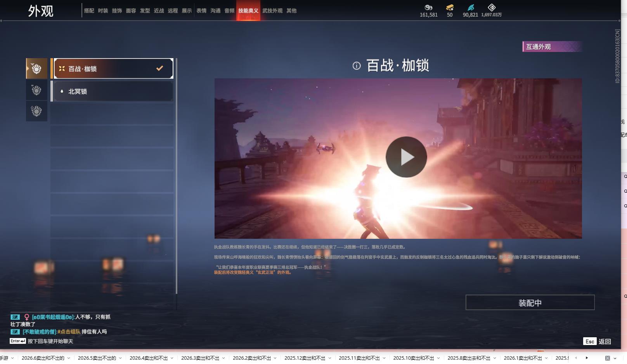Screen dimensions: 627x364
Task: Select the 百战·枷锁 skin entry
Action: tap(113, 69)
